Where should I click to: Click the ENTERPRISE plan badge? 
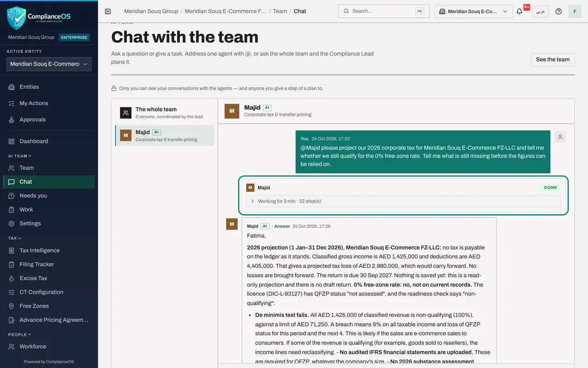pyautogui.click(x=74, y=37)
